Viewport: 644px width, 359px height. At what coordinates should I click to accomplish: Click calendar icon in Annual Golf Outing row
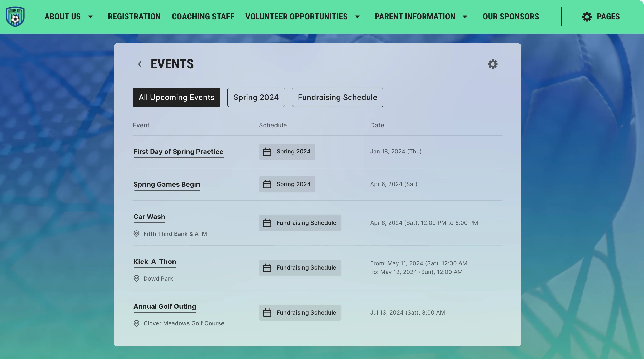click(267, 313)
